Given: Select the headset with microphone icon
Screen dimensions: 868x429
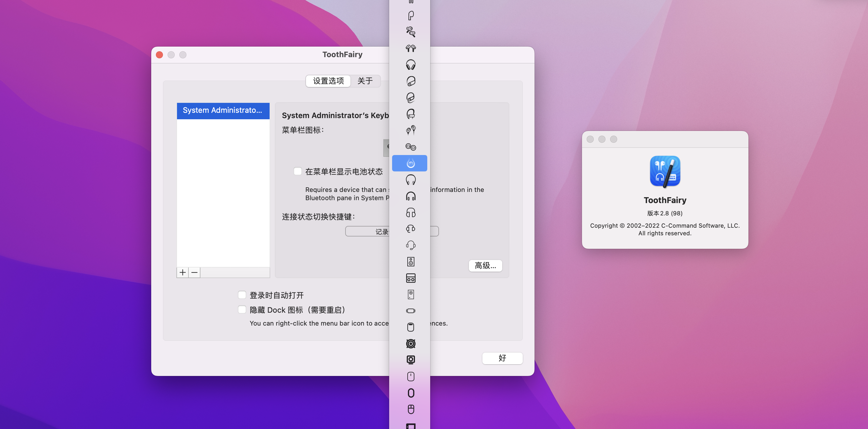Looking at the screenshot, I should [411, 245].
